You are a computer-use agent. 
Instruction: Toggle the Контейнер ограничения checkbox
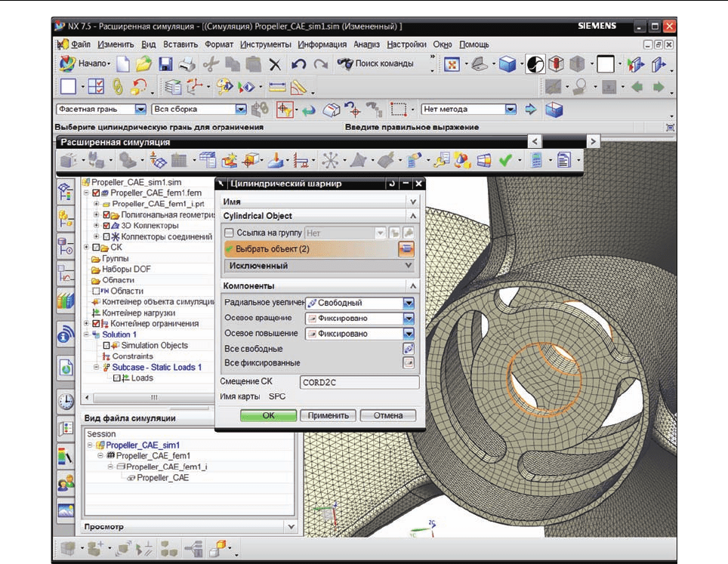pyautogui.click(x=96, y=324)
